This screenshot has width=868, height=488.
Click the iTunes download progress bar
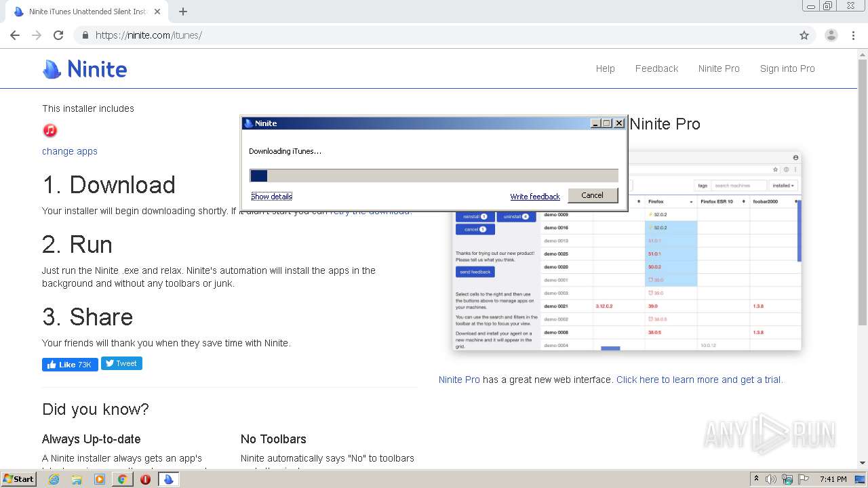point(434,176)
